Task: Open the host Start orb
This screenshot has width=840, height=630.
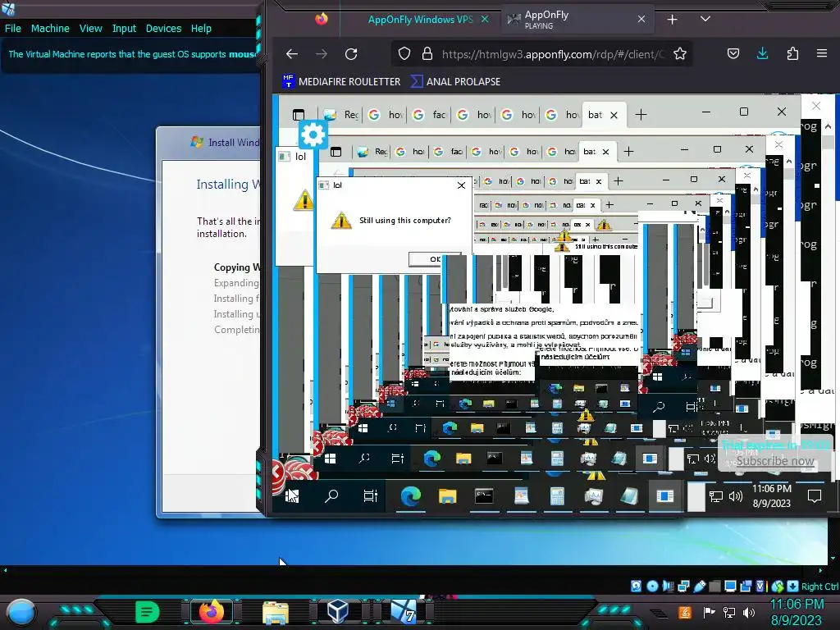Action: (21, 612)
